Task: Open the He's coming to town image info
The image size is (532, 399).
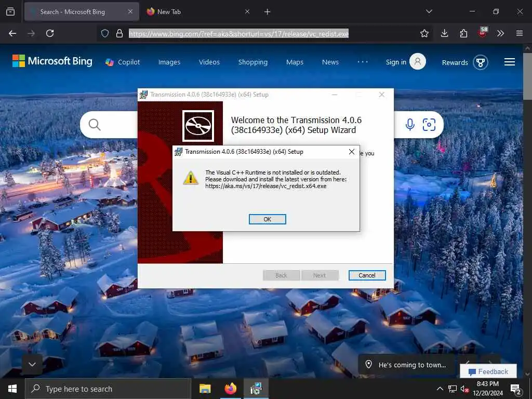Action: pos(406,365)
